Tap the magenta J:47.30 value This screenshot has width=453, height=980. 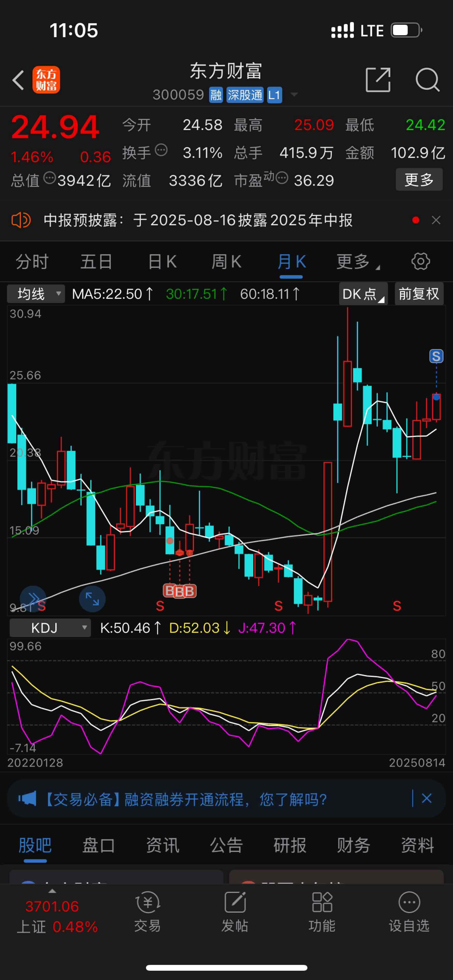267,628
